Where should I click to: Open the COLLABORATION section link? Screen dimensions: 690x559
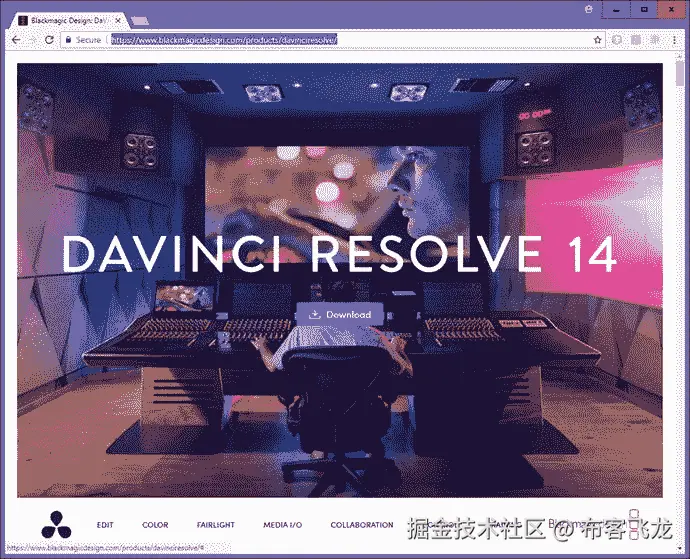(x=362, y=525)
